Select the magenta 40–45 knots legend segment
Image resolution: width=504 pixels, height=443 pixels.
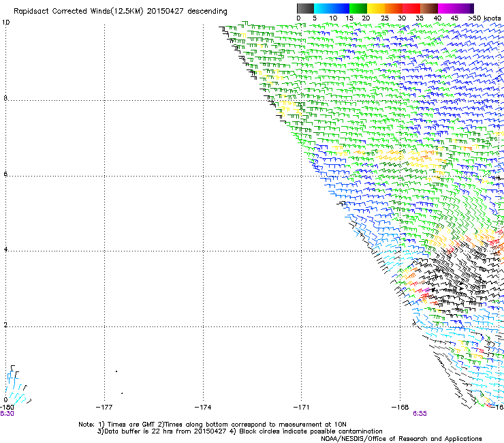pos(447,8)
